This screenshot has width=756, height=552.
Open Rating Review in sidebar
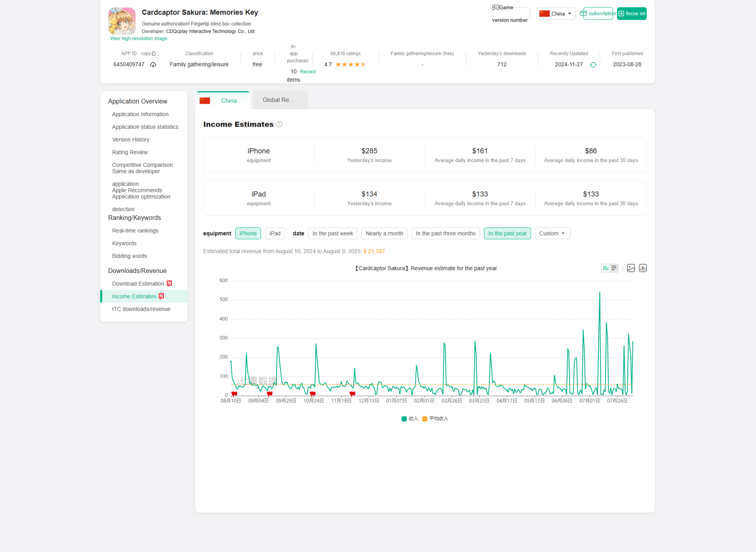click(130, 152)
